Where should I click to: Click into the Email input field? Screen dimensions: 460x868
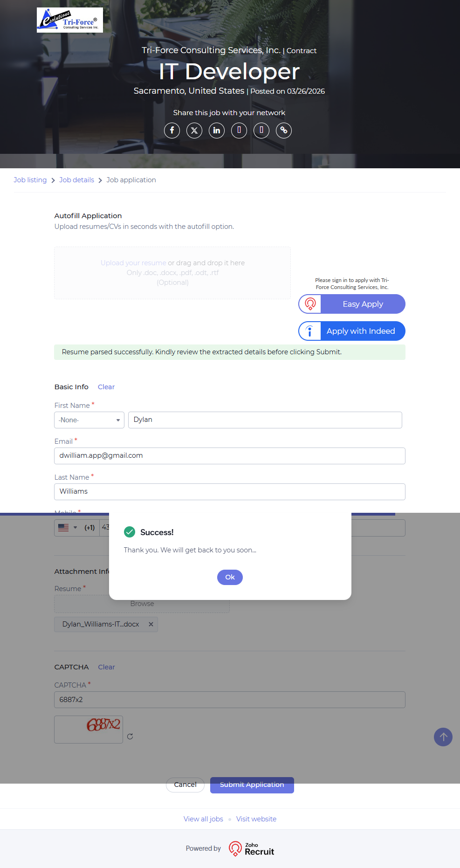point(230,456)
